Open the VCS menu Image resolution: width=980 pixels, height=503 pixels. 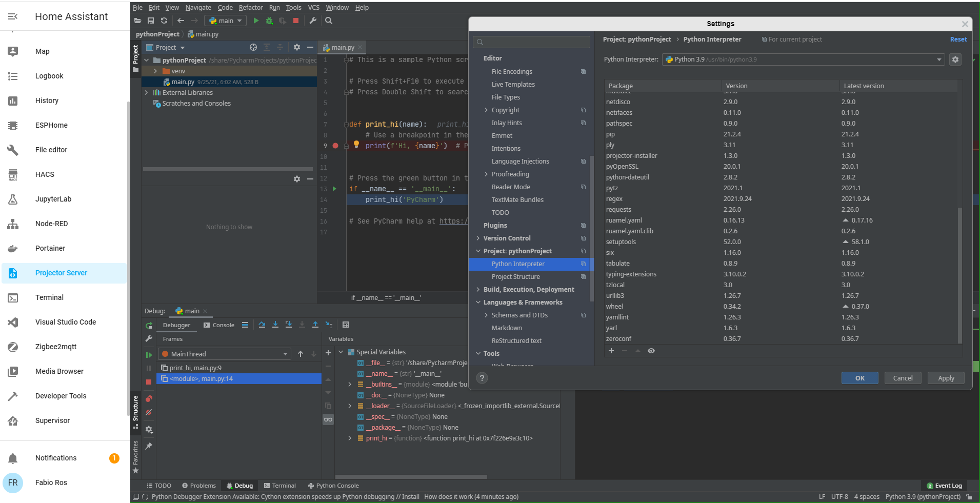(313, 7)
